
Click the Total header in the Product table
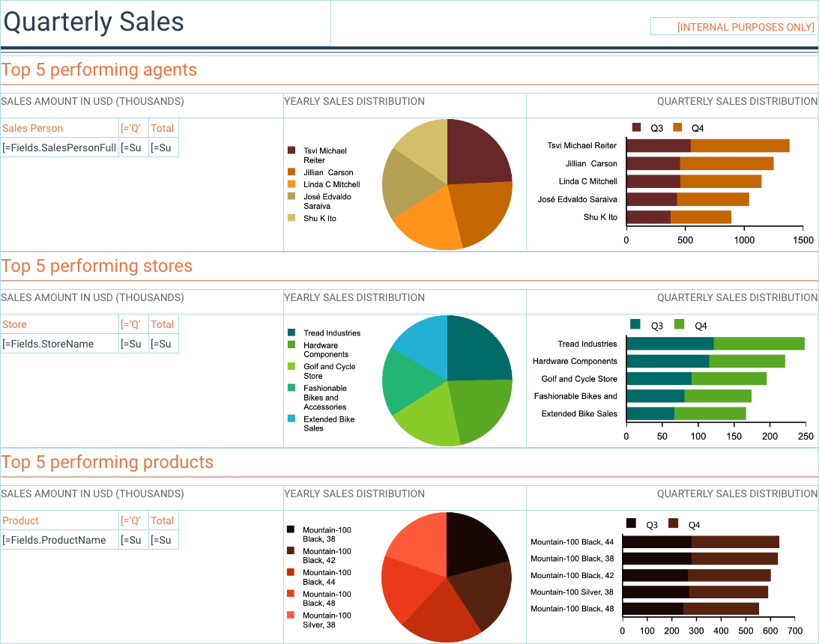tap(163, 520)
